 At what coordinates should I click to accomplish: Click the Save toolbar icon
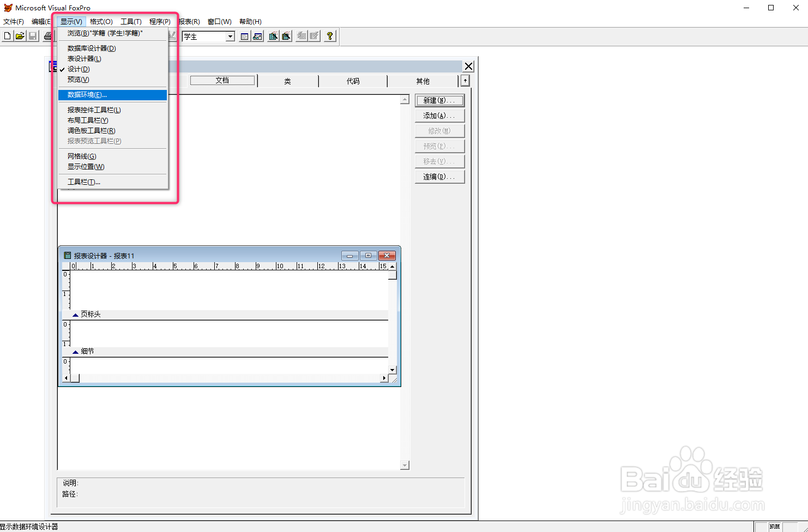point(33,36)
